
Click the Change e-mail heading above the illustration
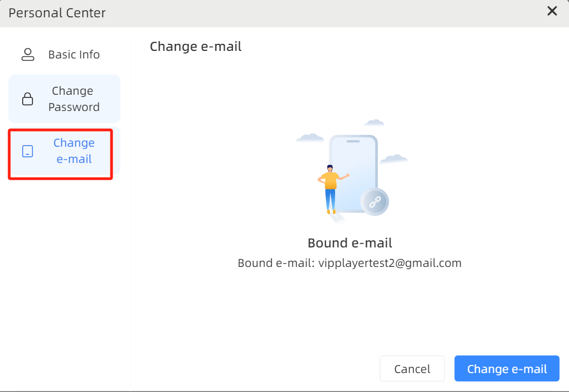point(195,47)
